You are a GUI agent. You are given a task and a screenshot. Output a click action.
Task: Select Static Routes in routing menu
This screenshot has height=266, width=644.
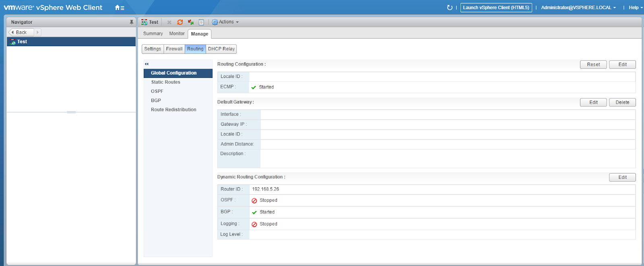[165, 82]
